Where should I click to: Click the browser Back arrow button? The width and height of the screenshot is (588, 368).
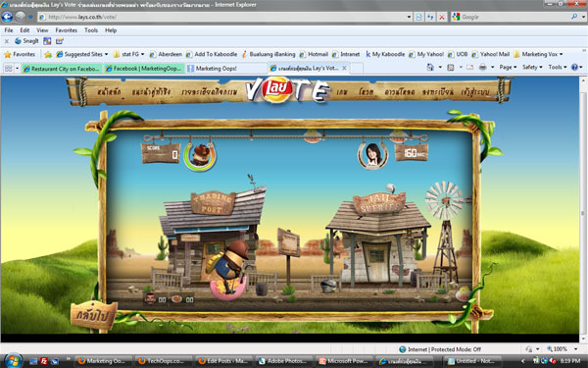point(7,17)
